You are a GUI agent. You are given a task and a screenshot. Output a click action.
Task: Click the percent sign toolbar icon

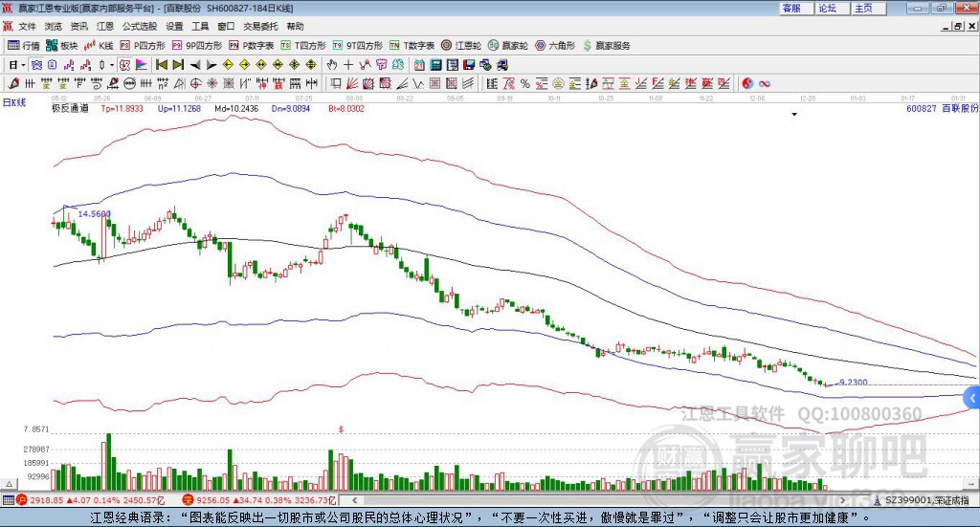coord(525,83)
